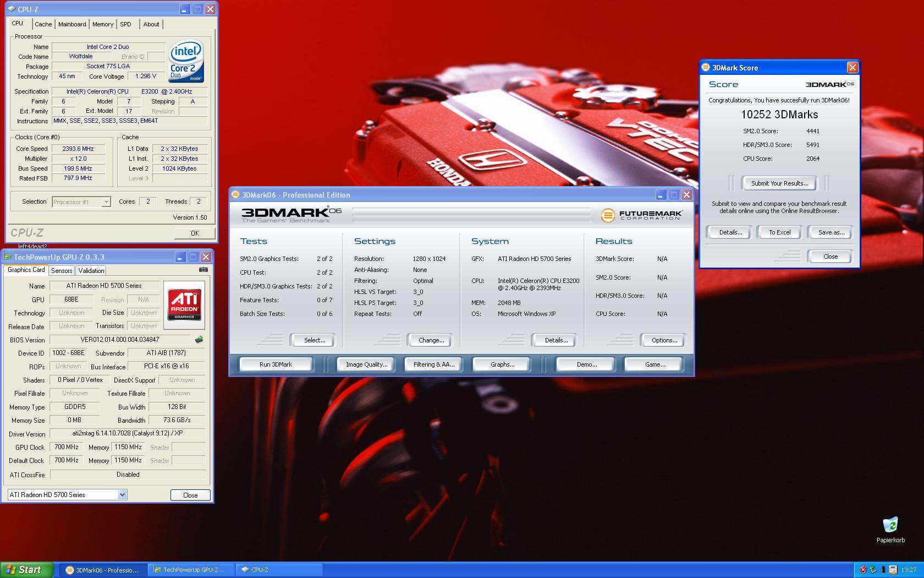
Task: Click the 3DMark06 title bar icon
Action: coord(235,195)
